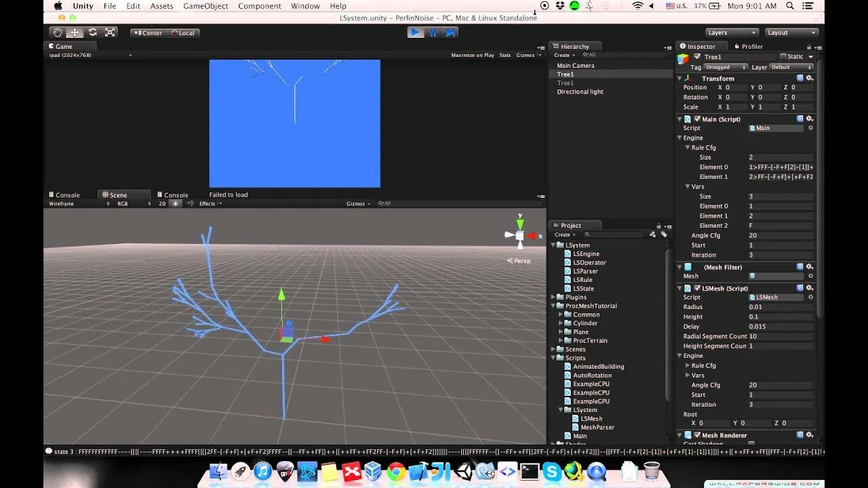Screen dimensions: 868x488
Task: Open Game view ipad resolution dropdown
Action: (x=90, y=55)
